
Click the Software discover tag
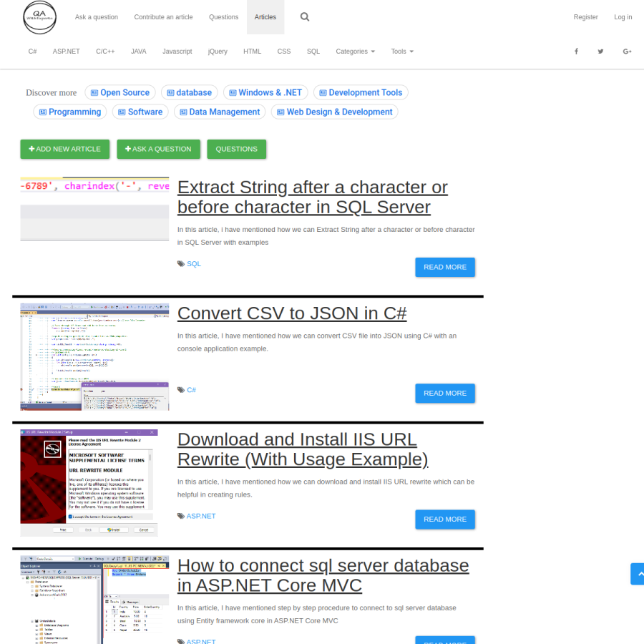click(140, 112)
